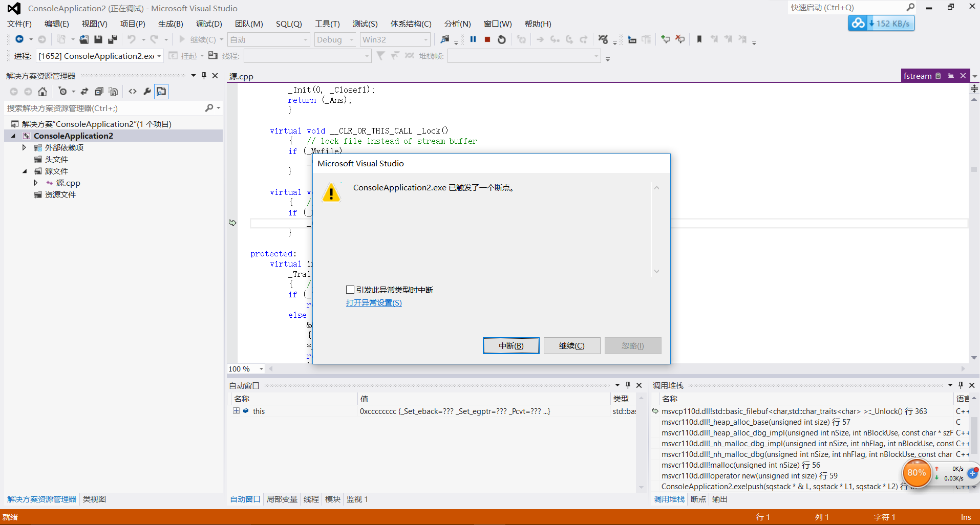
Task: Select the fstream document tab
Action: pos(917,76)
